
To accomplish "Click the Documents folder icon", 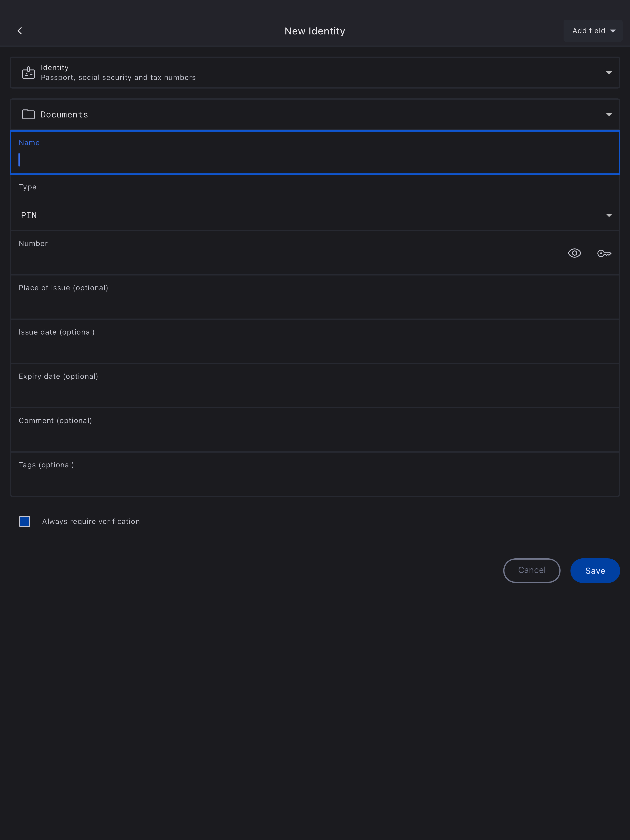I will [x=29, y=114].
